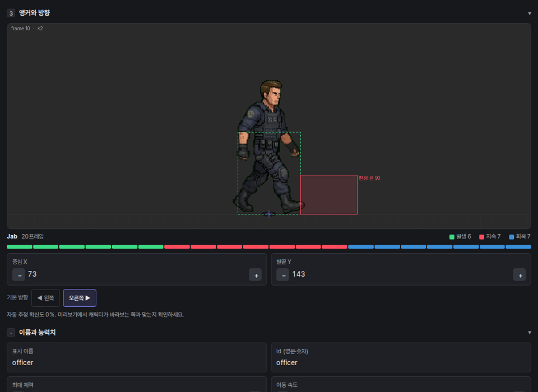Viewport: 538px width, 392px height.
Task: Click the 발끝 Y value field showing 143
Action: pos(401,274)
